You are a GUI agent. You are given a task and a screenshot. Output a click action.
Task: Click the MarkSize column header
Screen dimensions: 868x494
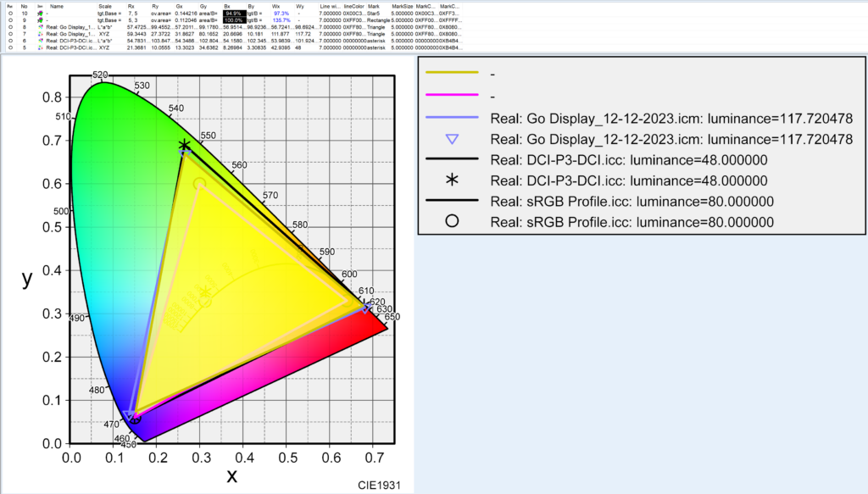402,6
